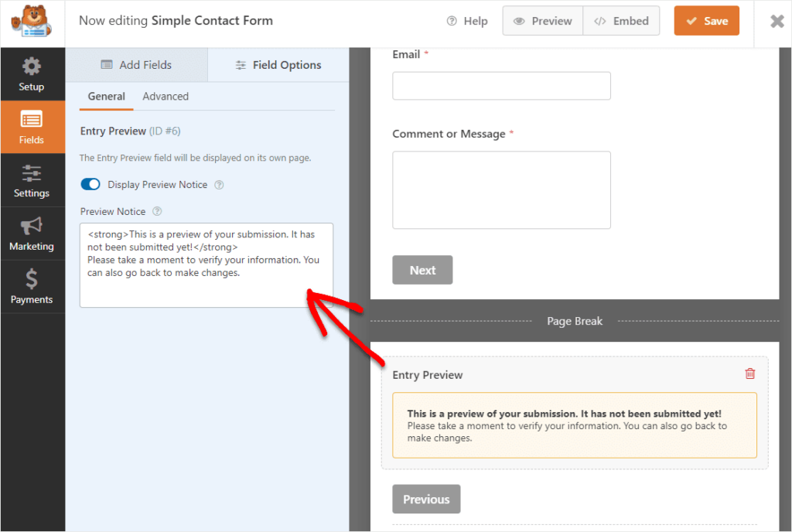Click the Display Preview Notice help tooltip
The width and height of the screenshot is (792, 532).
point(220,184)
